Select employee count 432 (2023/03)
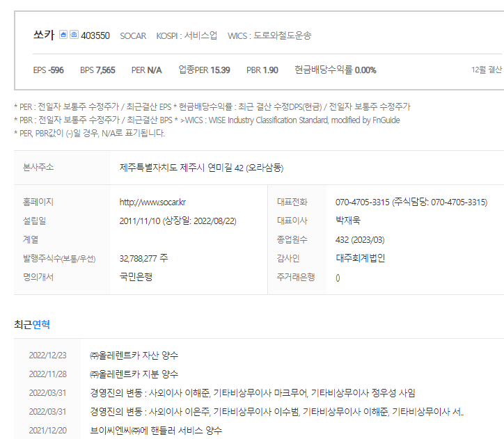The width and height of the screenshot is (504, 439). coord(360,240)
